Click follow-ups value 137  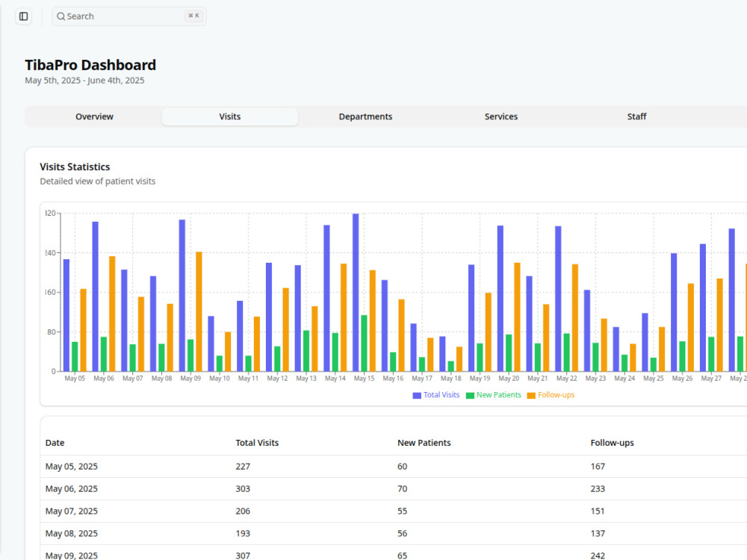[x=598, y=534]
